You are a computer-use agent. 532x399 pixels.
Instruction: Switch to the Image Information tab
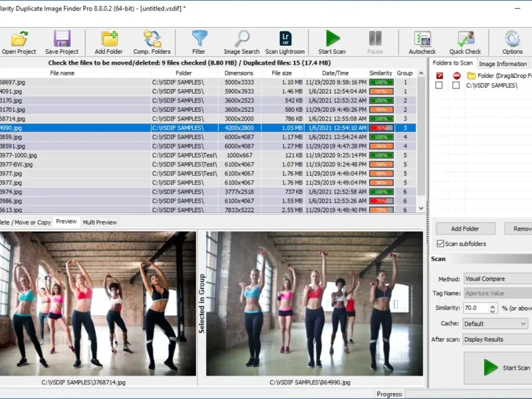[x=503, y=64]
